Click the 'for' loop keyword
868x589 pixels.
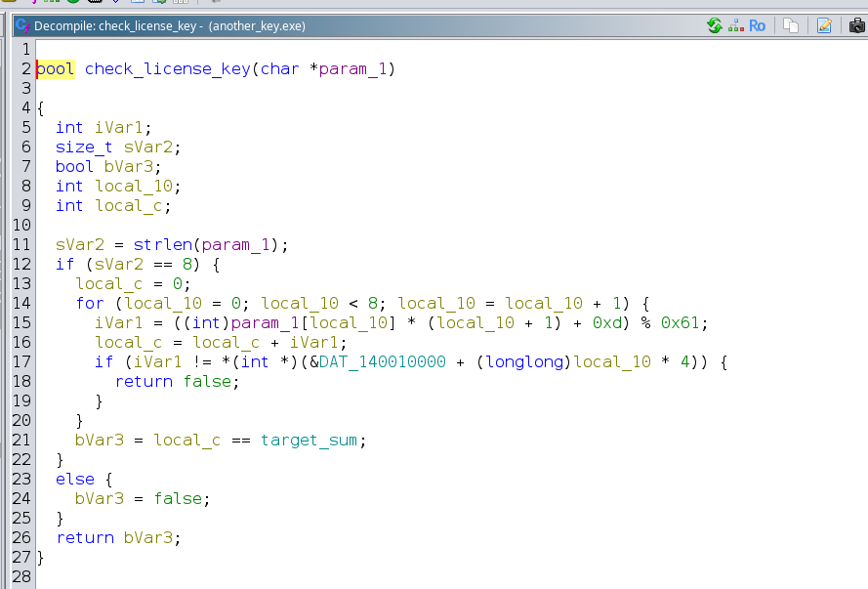(90, 303)
